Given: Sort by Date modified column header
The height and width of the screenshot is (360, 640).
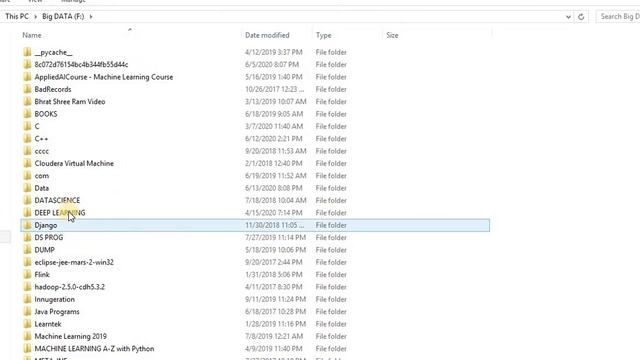Looking at the screenshot, I should (x=267, y=35).
